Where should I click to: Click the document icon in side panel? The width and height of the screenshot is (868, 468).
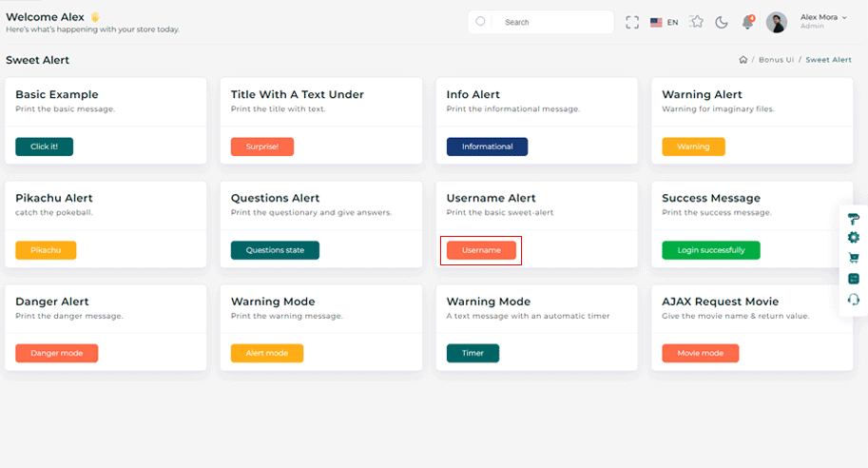853,278
